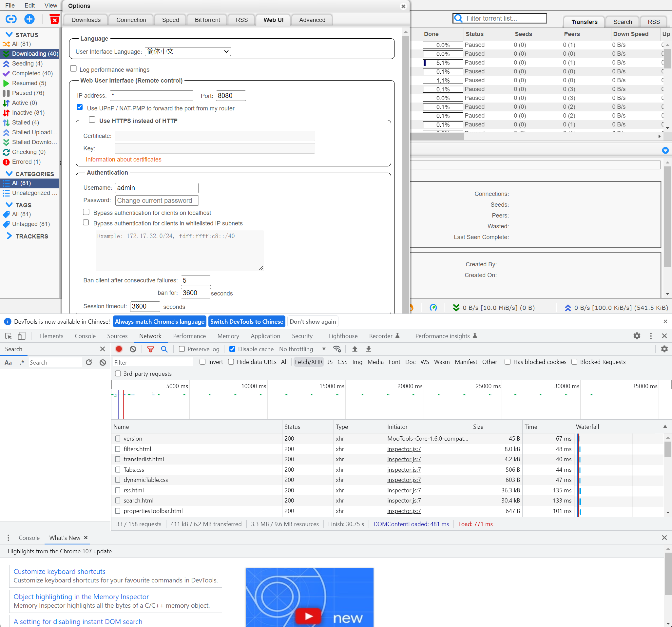Select the red delete torrent icon
Screen dimensions: 672x627
[x=54, y=19]
